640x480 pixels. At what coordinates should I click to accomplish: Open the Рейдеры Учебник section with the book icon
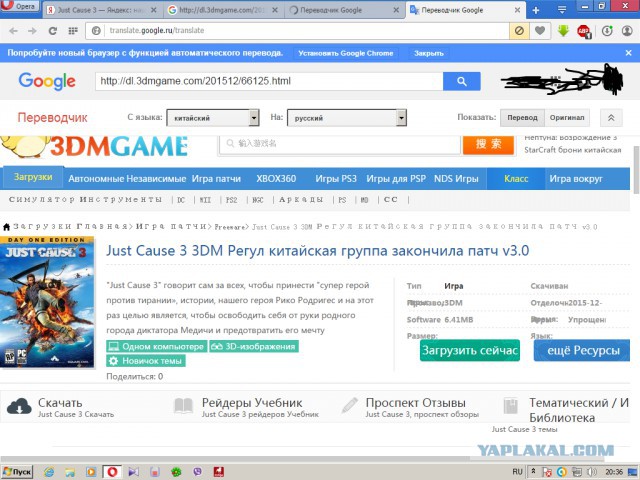click(247, 407)
